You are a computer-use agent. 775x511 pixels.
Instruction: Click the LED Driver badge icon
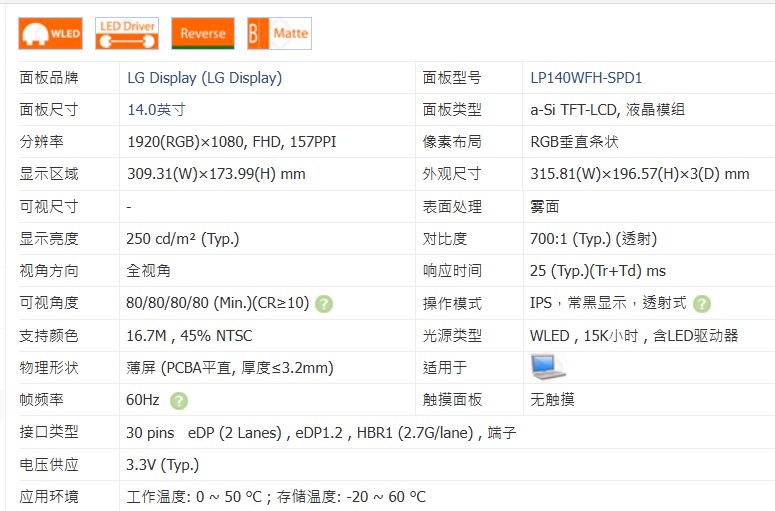click(x=127, y=34)
